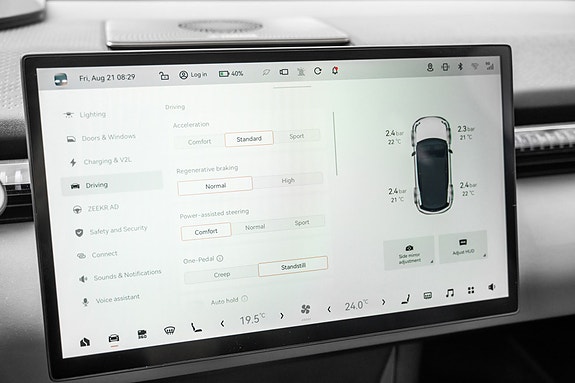
Task: Open the all apps grid icon
Action: 471,290
